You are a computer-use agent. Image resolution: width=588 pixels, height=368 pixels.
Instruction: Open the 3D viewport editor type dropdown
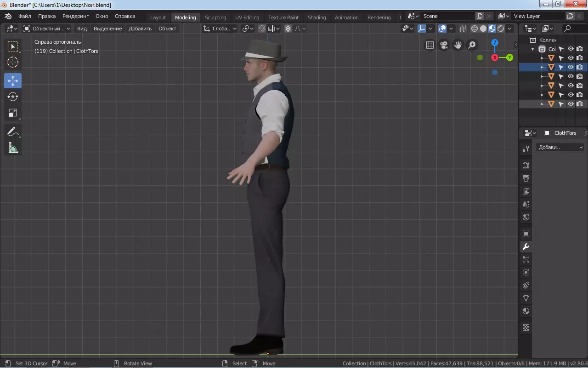coord(11,29)
